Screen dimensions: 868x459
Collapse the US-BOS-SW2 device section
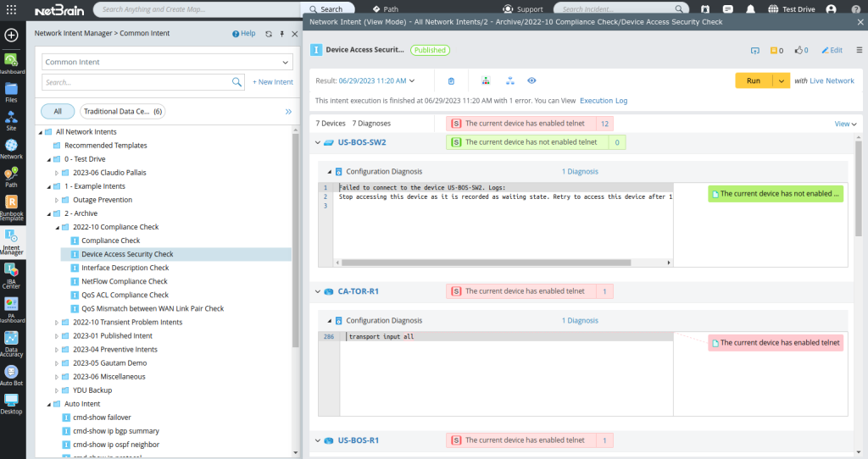coord(318,142)
